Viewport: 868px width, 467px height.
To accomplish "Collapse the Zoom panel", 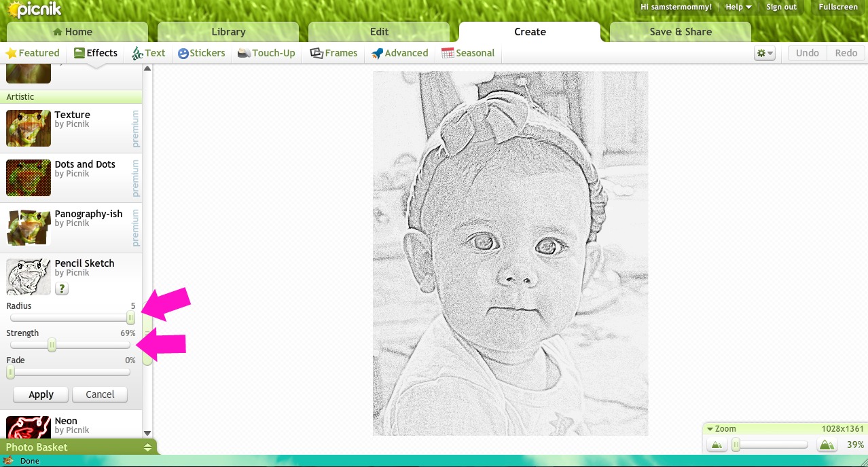I will pos(710,429).
